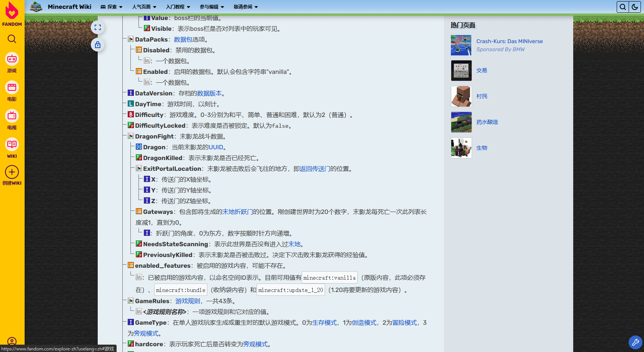Open the 村民 popular page thumbnail
The width and height of the screenshot is (644, 352).
[x=461, y=96]
